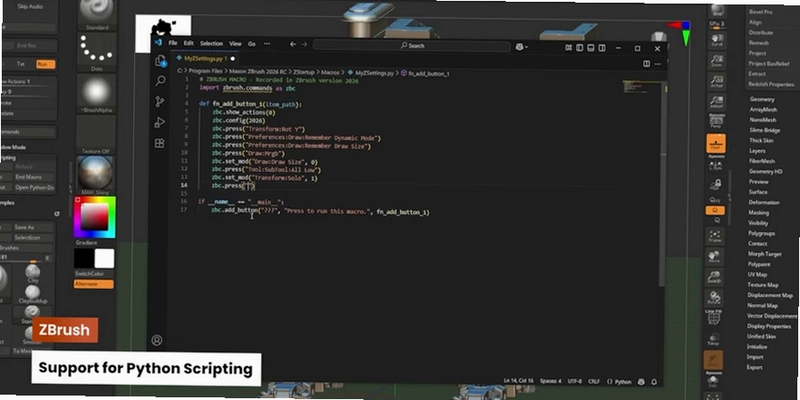Click the End Macro button
This screenshot has height=400, width=800.
(x=29, y=177)
